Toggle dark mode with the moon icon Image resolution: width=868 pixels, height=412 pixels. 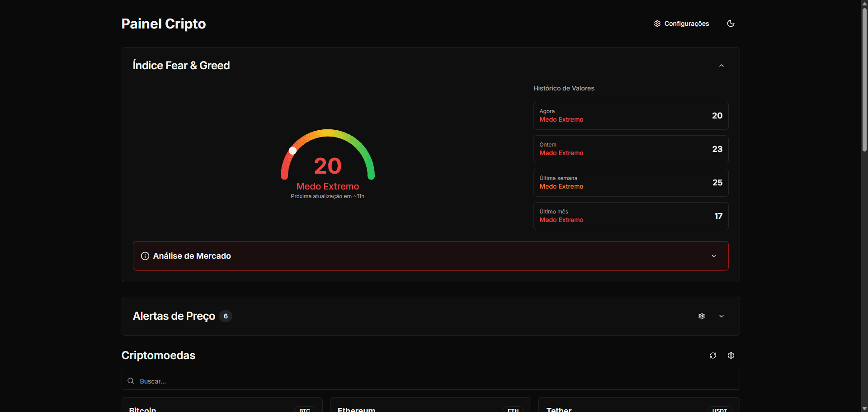tap(731, 24)
